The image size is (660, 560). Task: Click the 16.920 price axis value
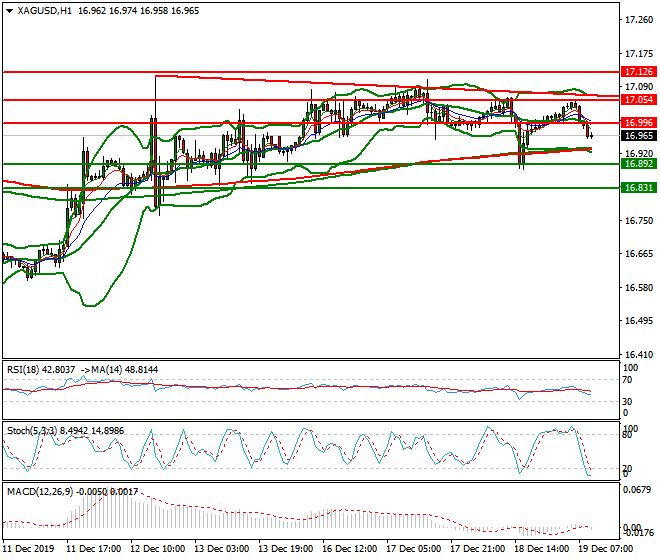click(x=639, y=154)
